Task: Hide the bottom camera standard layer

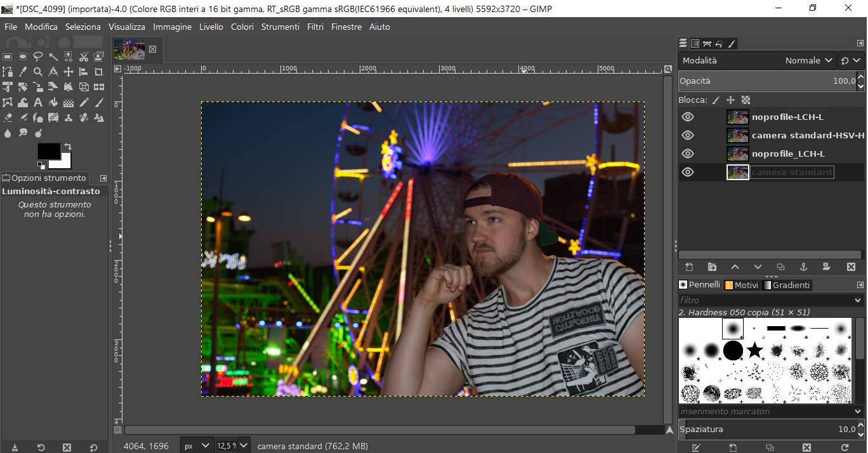Action: pyautogui.click(x=688, y=172)
